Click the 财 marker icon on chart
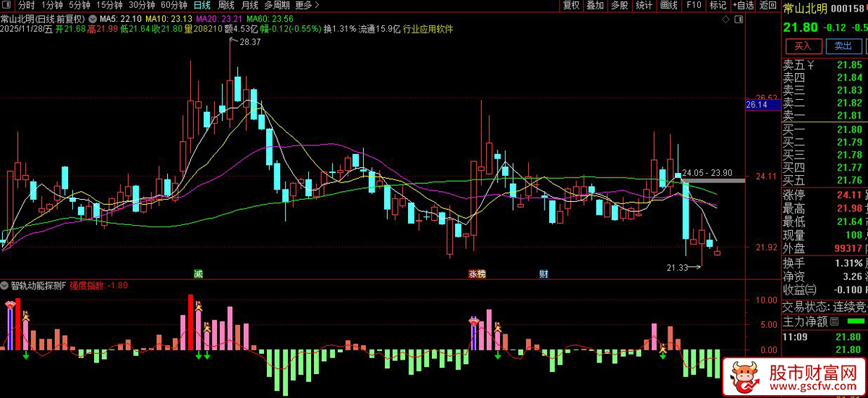 tap(544, 274)
